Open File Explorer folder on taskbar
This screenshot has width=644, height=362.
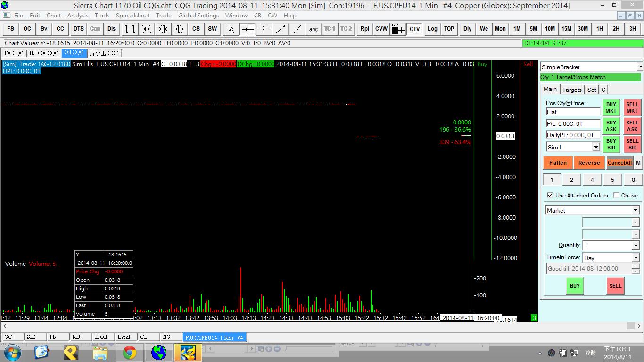pos(100,353)
